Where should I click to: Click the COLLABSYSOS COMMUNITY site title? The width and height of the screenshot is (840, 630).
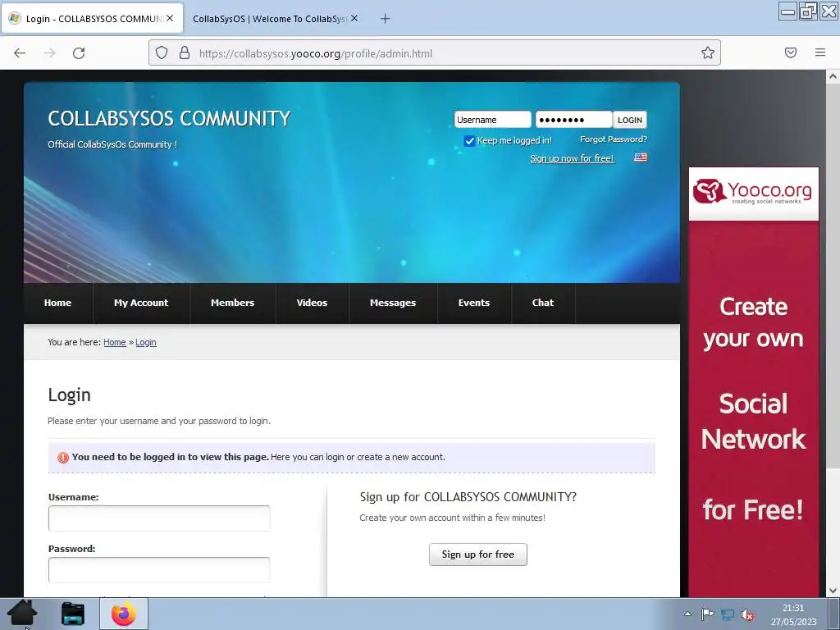(169, 118)
